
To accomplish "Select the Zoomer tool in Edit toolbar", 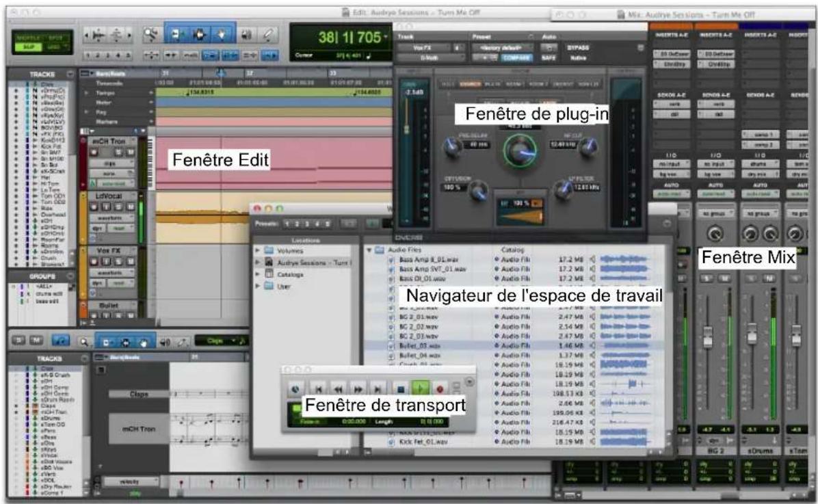I will (151, 34).
